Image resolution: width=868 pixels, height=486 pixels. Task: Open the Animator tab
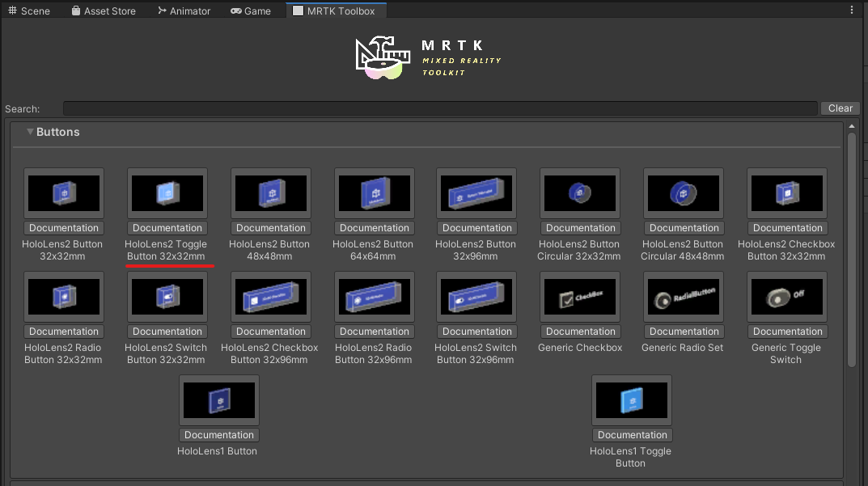(184, 11)
